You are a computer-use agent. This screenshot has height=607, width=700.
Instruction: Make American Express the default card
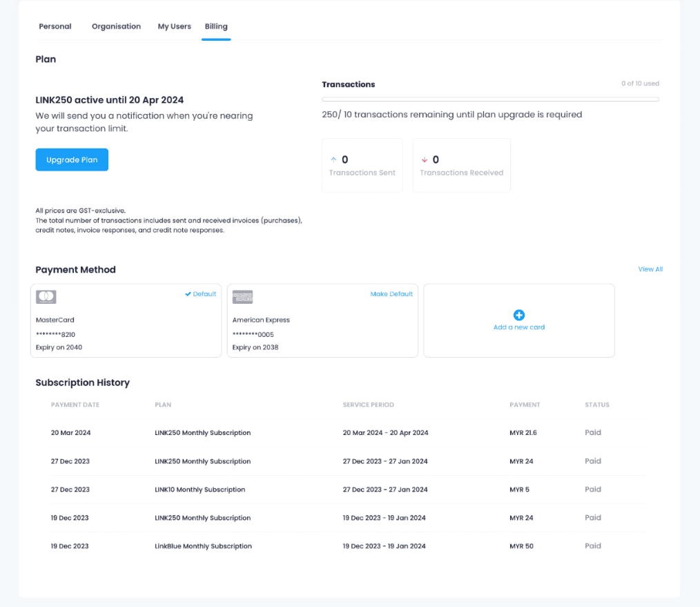tap(391, 294)
